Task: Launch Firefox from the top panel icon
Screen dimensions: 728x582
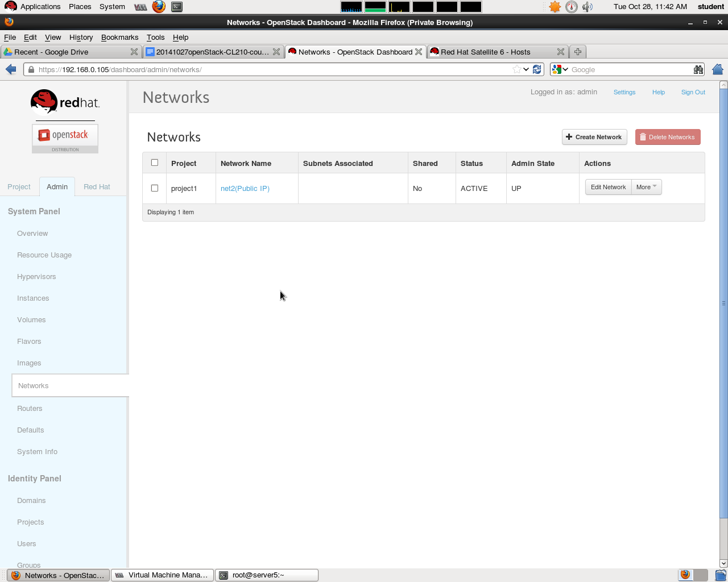Action: [159, 7]
